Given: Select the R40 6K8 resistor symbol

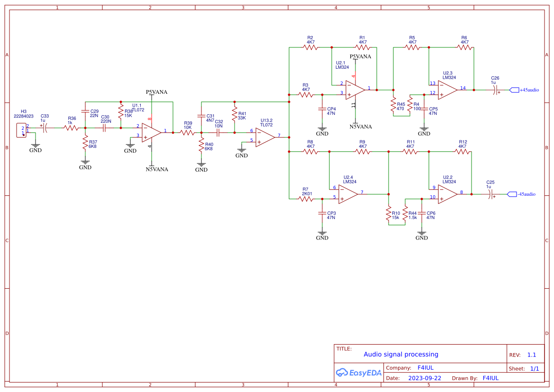Looking at the screenshot, I should tap(201, 145).
